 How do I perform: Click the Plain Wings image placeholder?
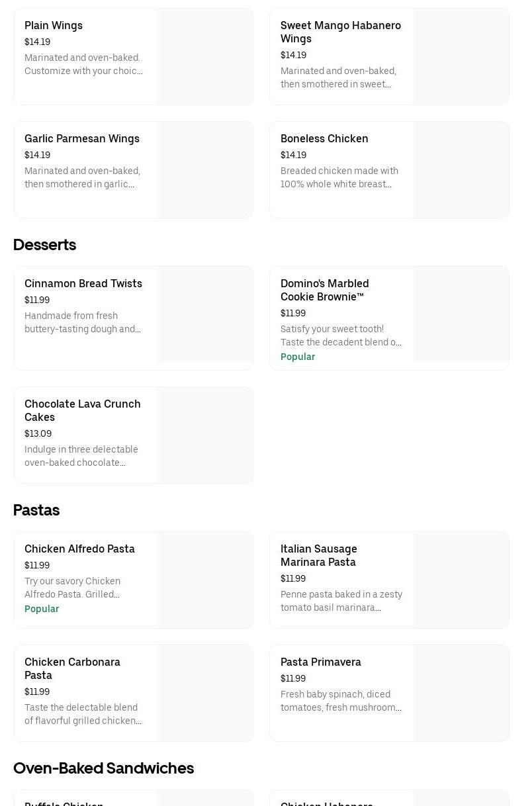point(204,57)
